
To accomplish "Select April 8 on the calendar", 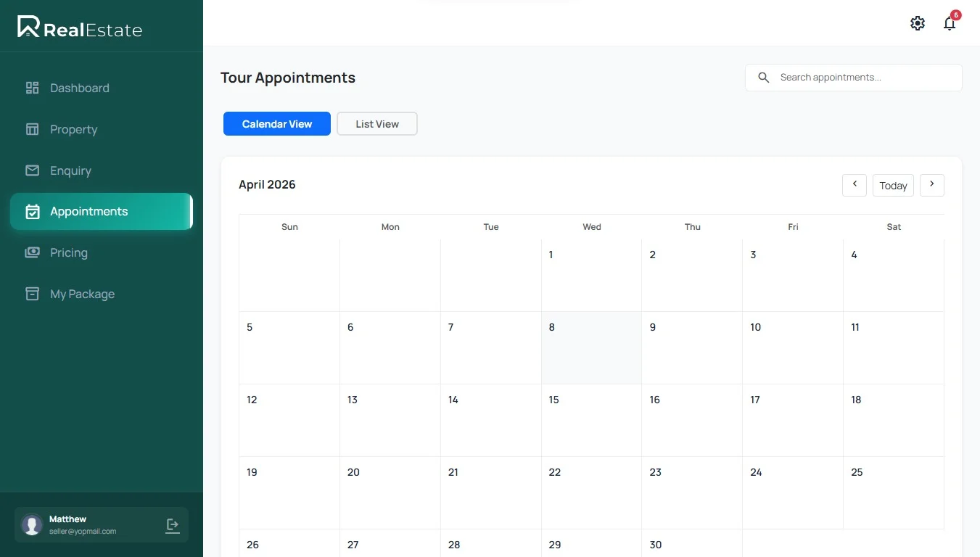I will pyautogui.click(x=591, y=348).
